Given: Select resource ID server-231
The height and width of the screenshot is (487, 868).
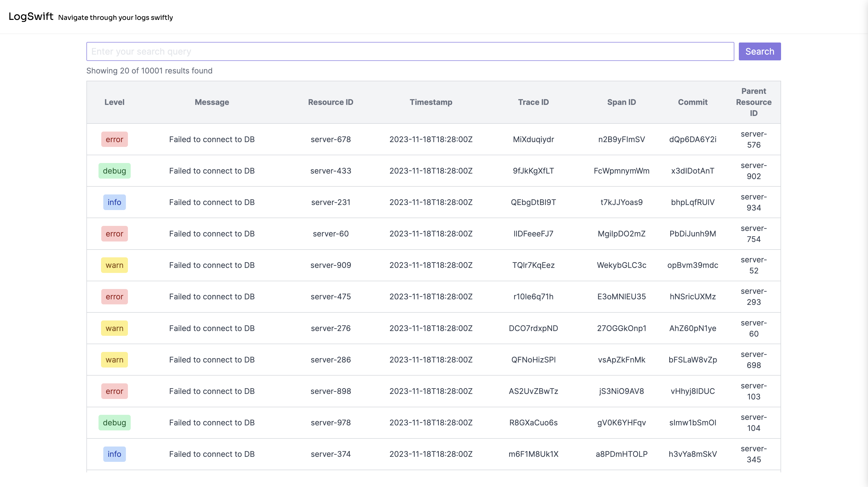Looking at the screenshot, I should 330,202.
